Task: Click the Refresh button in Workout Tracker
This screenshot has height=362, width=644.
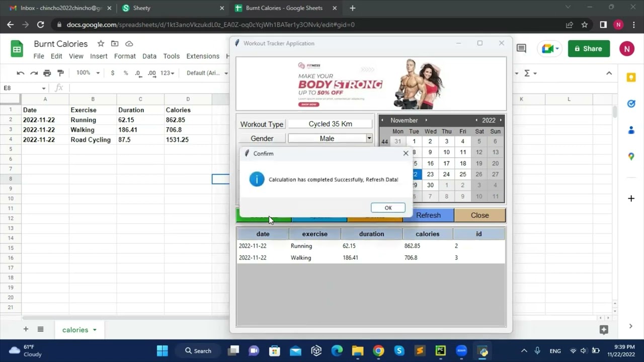Action: tap(428, 215)
